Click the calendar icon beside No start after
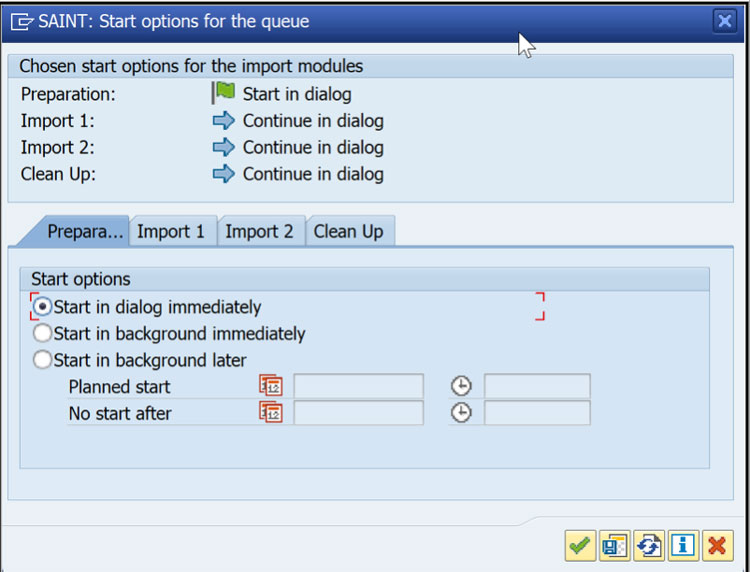 click(270, 413)
